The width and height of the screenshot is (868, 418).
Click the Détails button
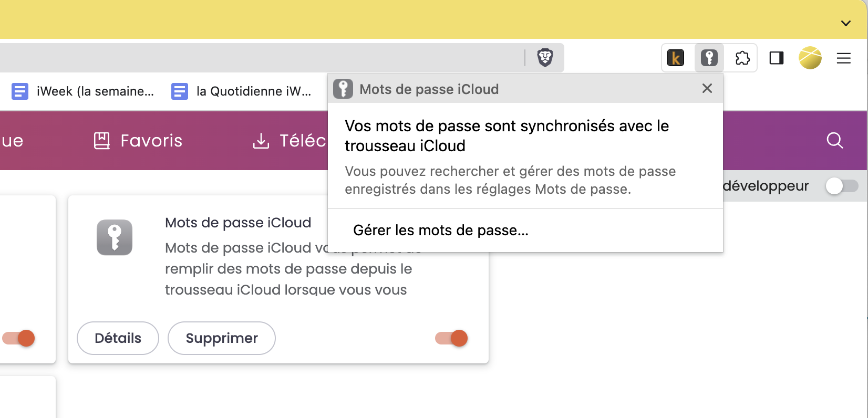click(x=118, y=338)
